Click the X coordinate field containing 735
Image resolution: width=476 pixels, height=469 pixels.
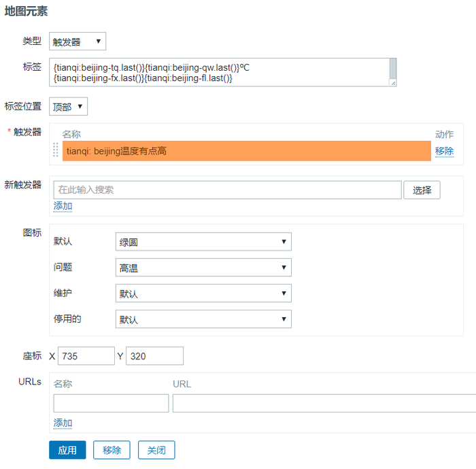(x=86, y=356)
